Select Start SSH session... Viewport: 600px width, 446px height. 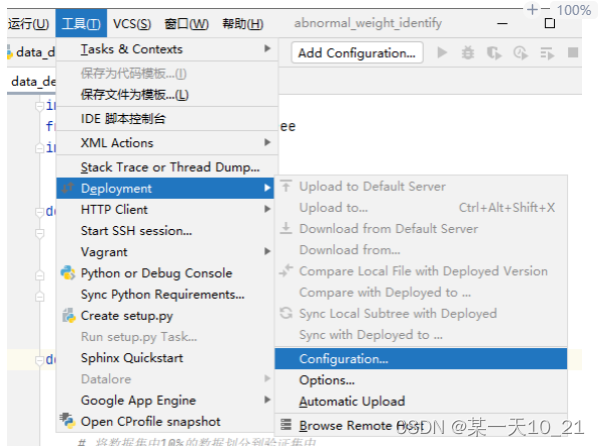(x=167, y=231)
